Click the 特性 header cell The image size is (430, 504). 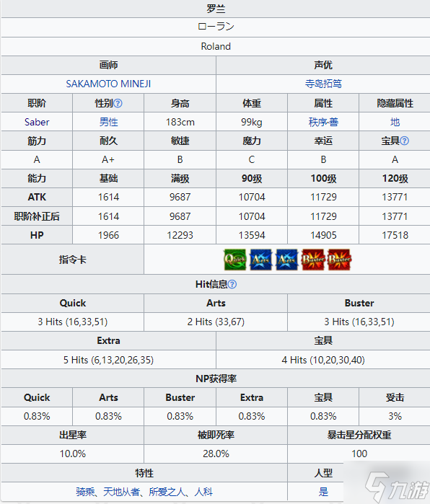[x=144, y=473]
